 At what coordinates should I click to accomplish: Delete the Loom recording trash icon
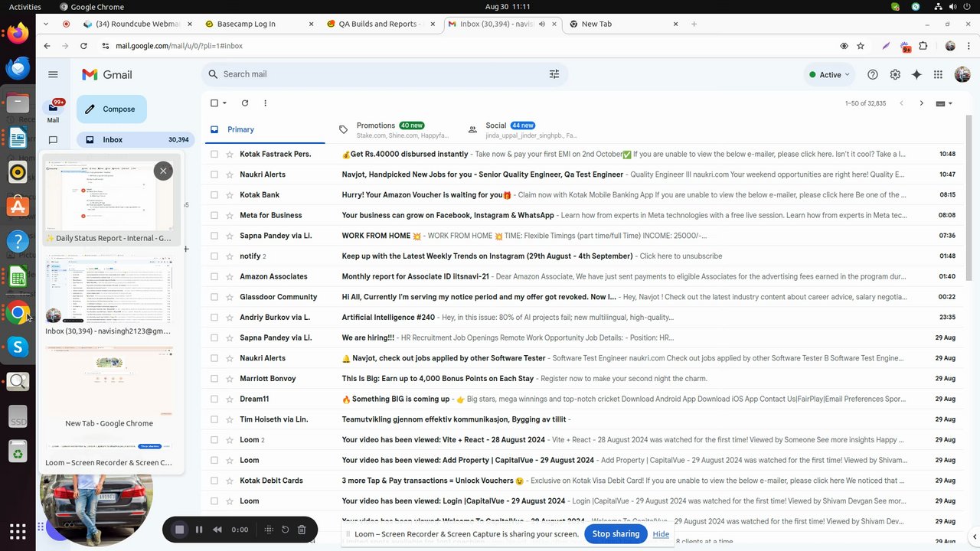point(302,530)
